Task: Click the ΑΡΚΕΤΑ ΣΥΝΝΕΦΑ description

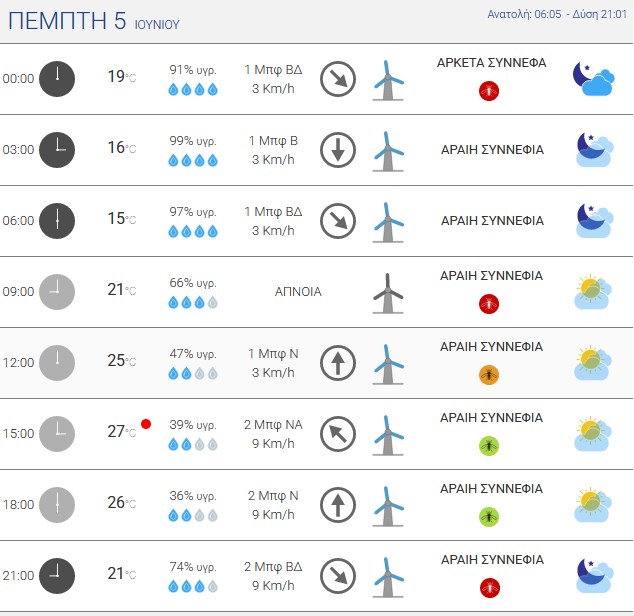Action: [x=491, y=63]
